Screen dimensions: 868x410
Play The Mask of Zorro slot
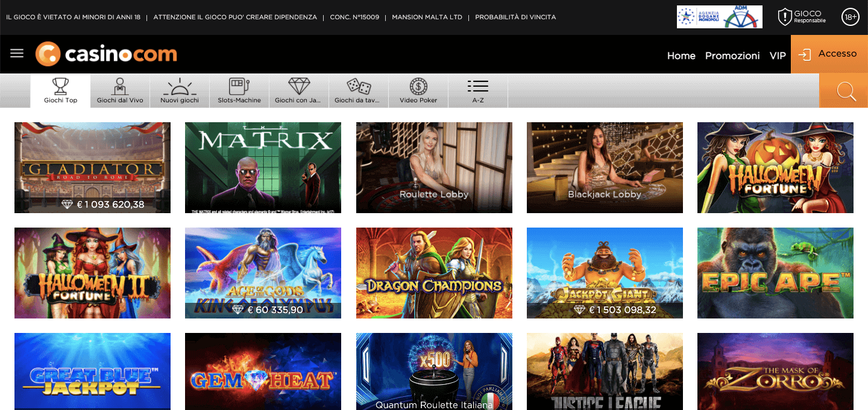[775, 371]
